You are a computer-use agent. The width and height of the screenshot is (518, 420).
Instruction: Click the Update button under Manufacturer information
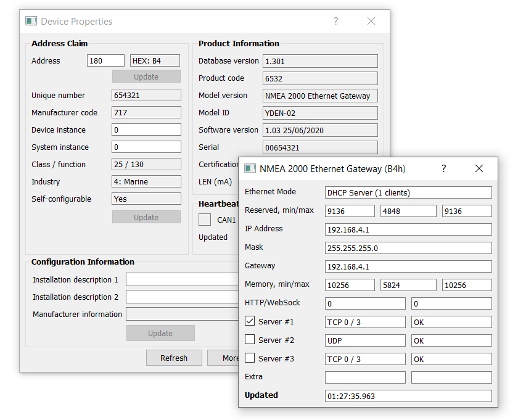[160, 333]
